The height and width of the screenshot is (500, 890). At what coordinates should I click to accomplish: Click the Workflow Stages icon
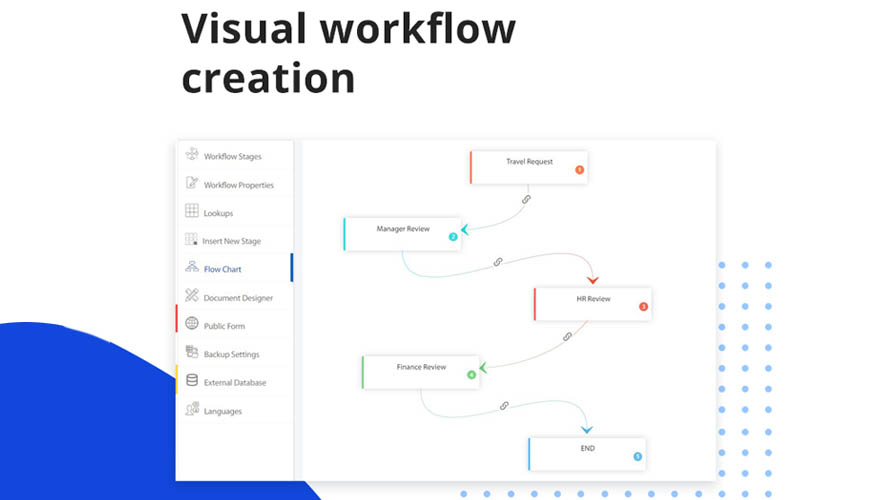192,154
